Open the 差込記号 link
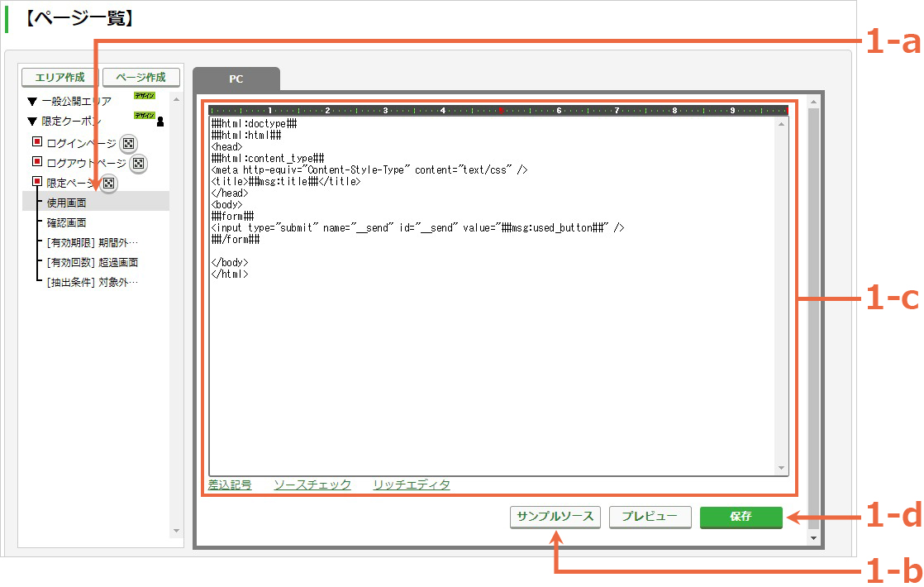 (x=230, y=484)
